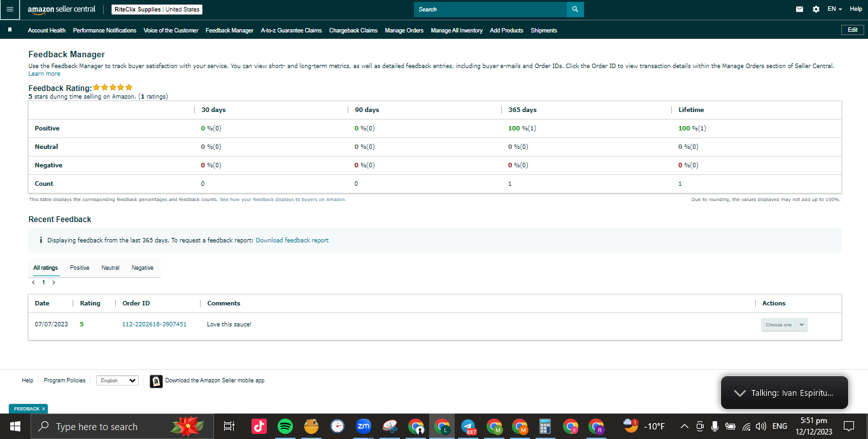Select the Love this sauce! comment
This screenshot has height=439, width=868.
229,324
